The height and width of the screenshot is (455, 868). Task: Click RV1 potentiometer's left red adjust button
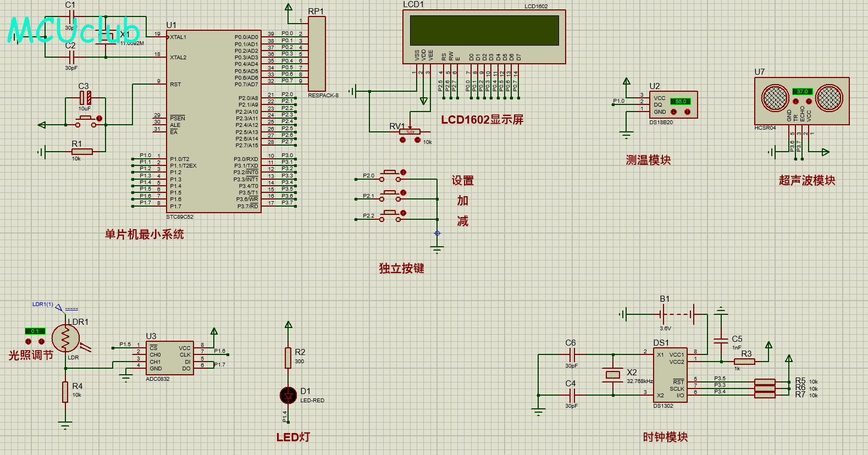coord(403,140)
